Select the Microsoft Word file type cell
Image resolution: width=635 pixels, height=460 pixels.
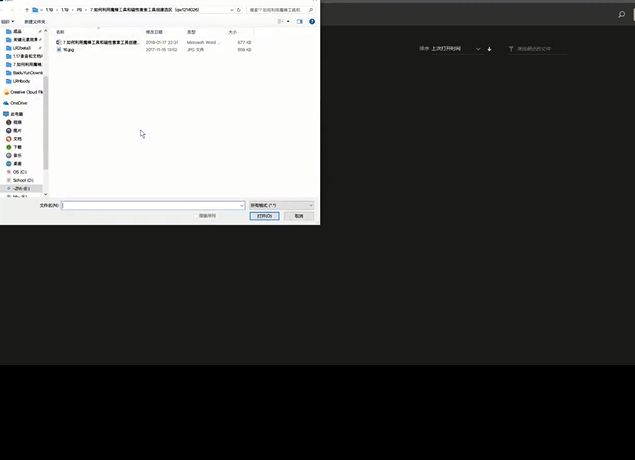[203, 42]
